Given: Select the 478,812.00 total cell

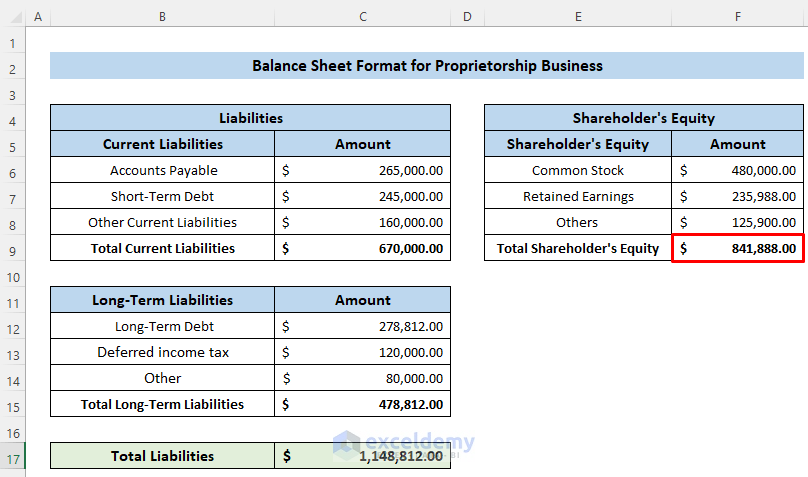Looking at the screenshot, I should coord(363,404).
